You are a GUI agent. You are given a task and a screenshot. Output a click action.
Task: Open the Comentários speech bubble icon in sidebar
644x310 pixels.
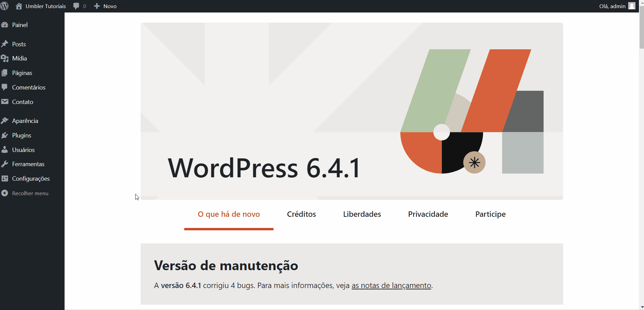point(5,87)
